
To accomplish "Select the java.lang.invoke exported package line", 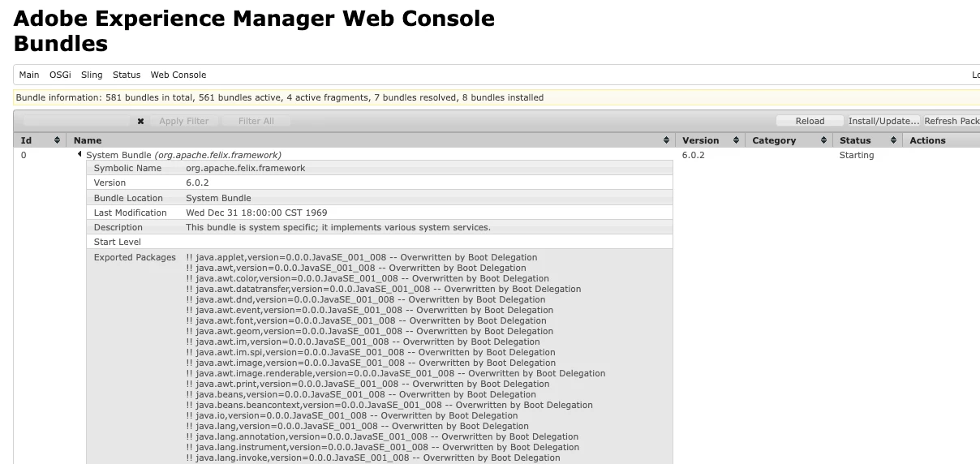I will click(x=373, y=458).
